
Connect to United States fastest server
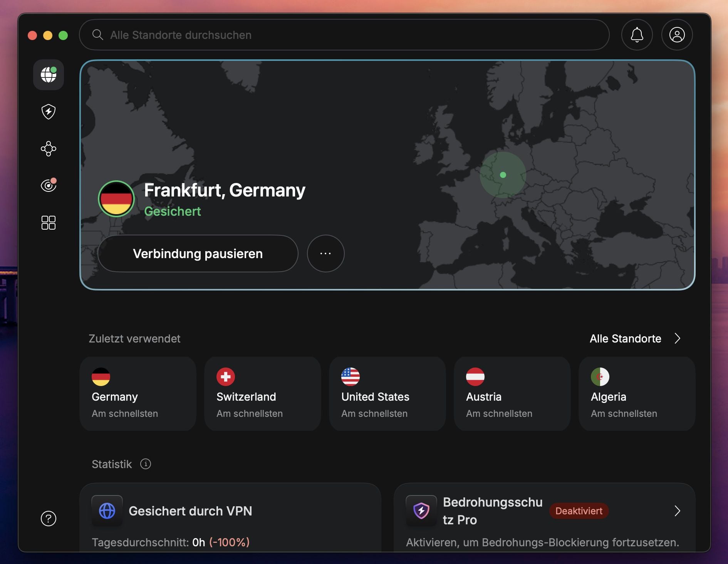(387, 394)
